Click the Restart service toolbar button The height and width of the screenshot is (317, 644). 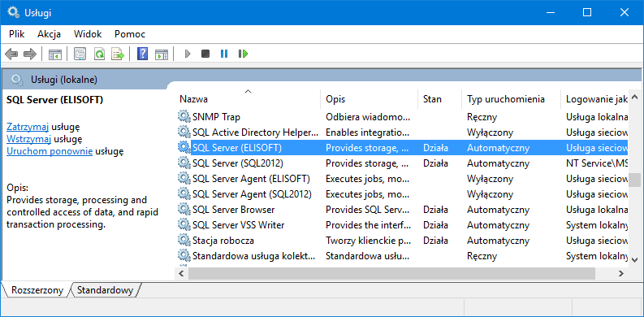tap(243, 54)
